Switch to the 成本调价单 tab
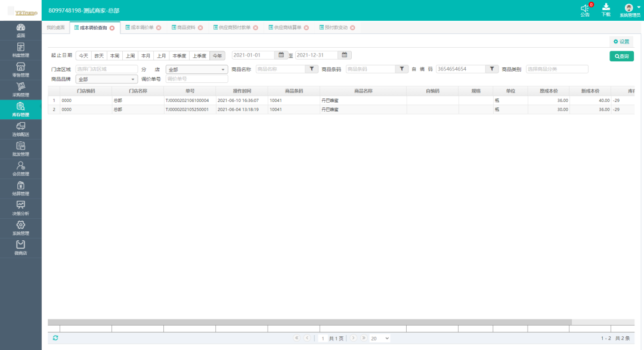Screen dimensions: 644x350 (142, 28)
